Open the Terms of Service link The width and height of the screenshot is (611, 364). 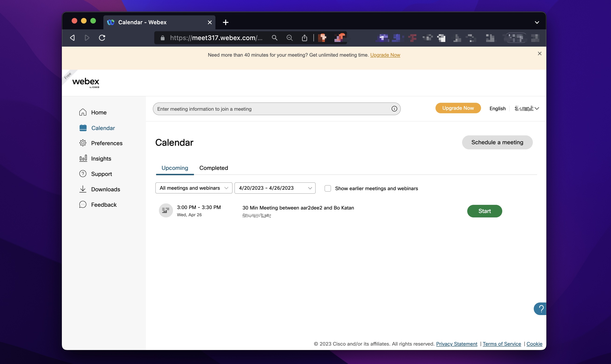tap(502, 344)
